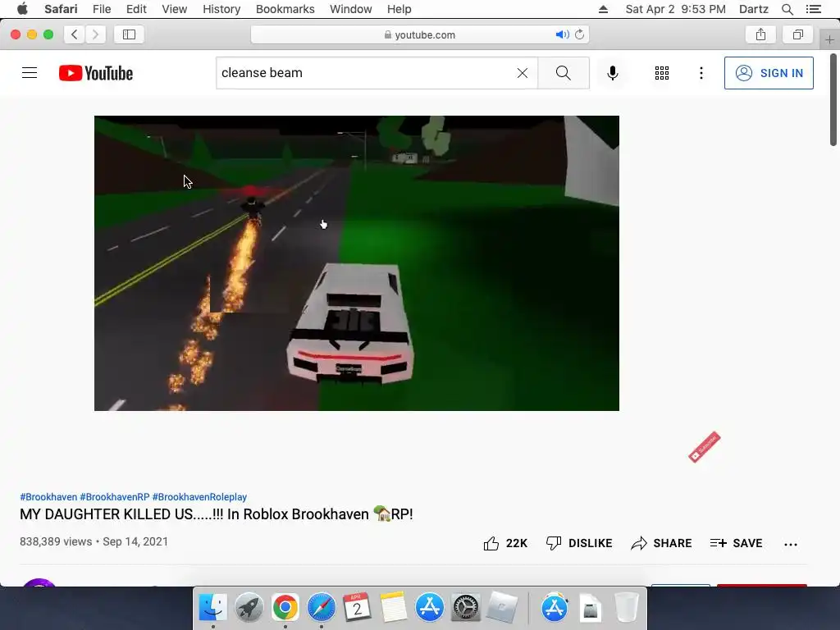Click the eject icon in menu bar
840x630 pixels.
pyautogui.click(x=603, y=9)
